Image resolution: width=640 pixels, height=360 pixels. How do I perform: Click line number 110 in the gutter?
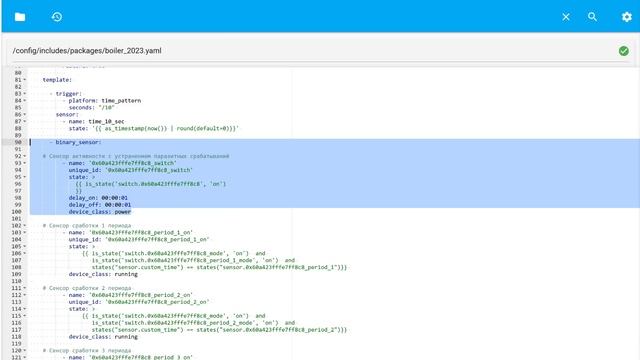tap(16, 281)
